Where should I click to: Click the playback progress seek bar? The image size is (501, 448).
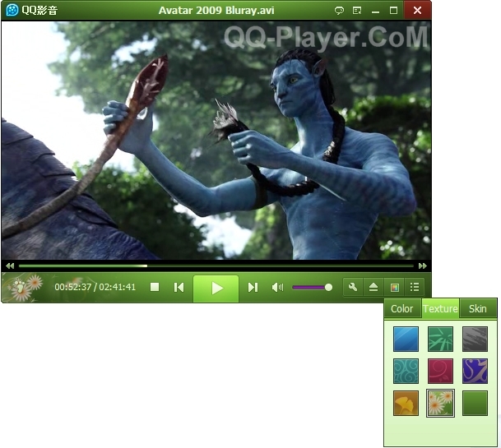click(x=216, y=266)
